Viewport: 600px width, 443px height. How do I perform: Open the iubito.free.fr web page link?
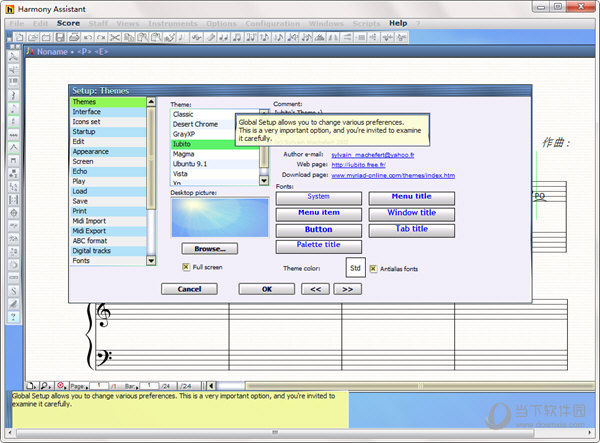[x=359, y=165]
